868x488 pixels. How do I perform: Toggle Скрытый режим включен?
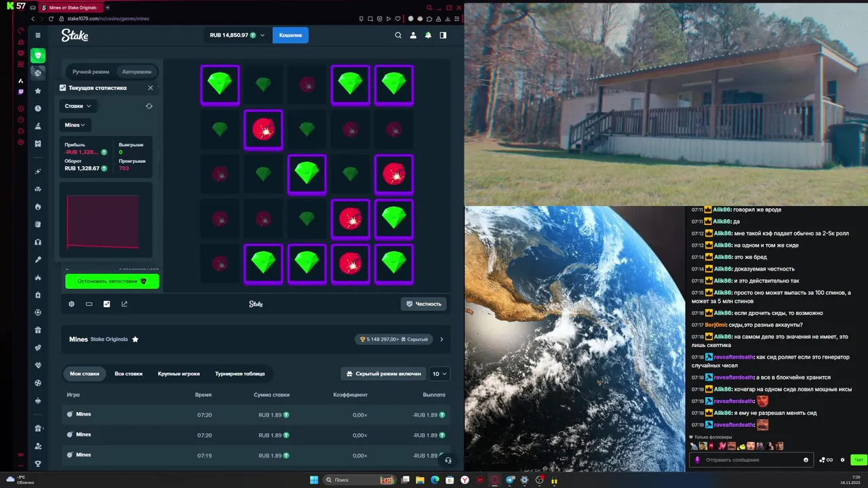pos(383,373)
